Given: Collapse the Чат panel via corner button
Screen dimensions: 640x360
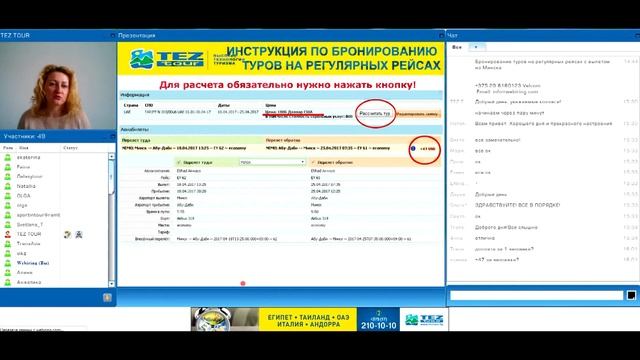Looking at the screenshot, I should click(x=637, y=36).
